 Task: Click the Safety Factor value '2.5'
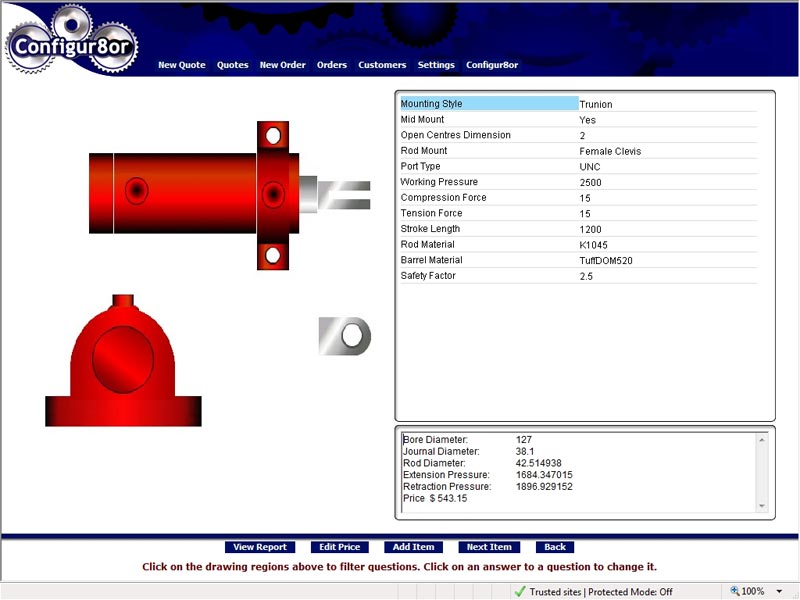pyautogui.click(x=586, y=276)
